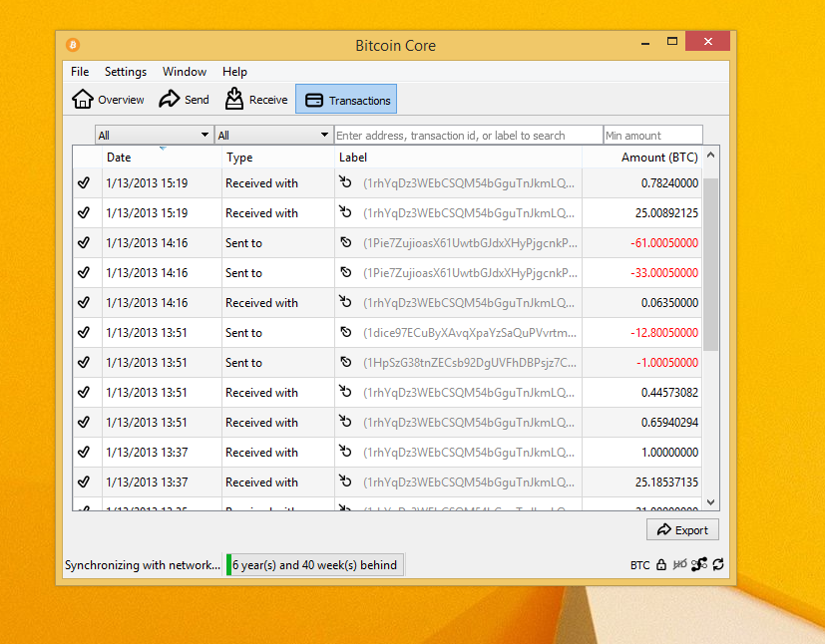
Task: Click confirmed checkmark of the 25.18537135 transaction
Action: [84, 483]
